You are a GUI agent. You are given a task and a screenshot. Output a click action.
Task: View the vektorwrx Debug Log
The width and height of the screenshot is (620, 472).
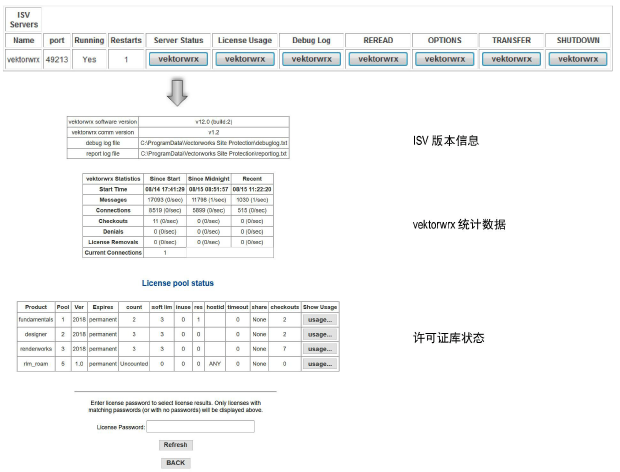point(312,59)
